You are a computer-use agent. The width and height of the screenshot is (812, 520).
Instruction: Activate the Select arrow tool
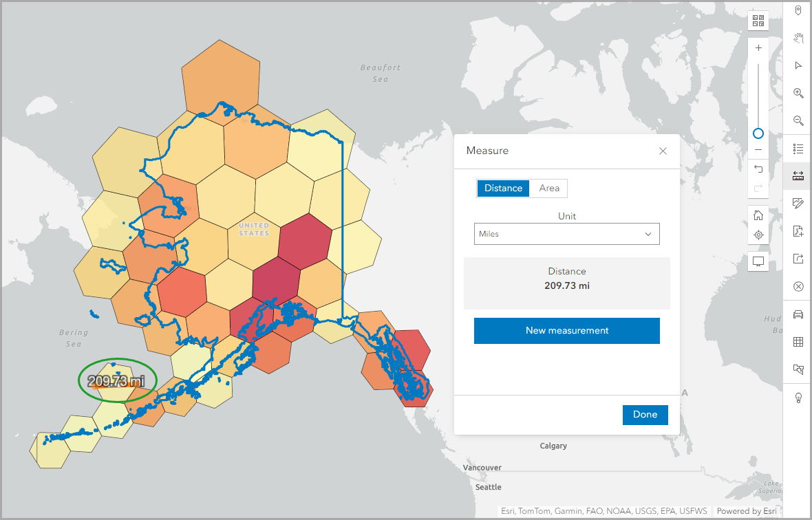[x=798, y=65]
